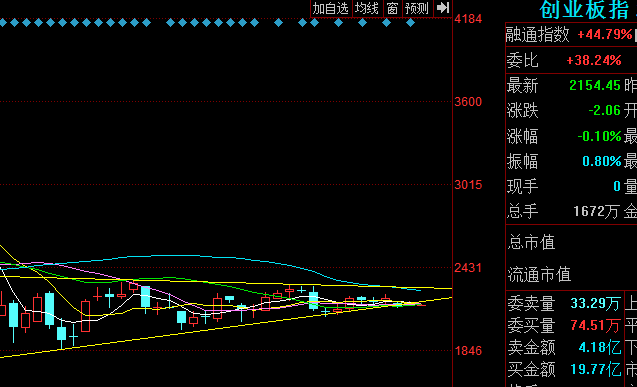Click the 买金额 label
Screen dimensions: 637x387
tap(531, 370)
